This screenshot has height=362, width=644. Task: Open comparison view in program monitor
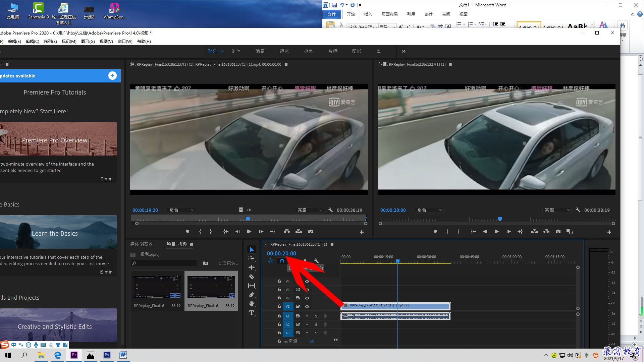coord(570,232)
